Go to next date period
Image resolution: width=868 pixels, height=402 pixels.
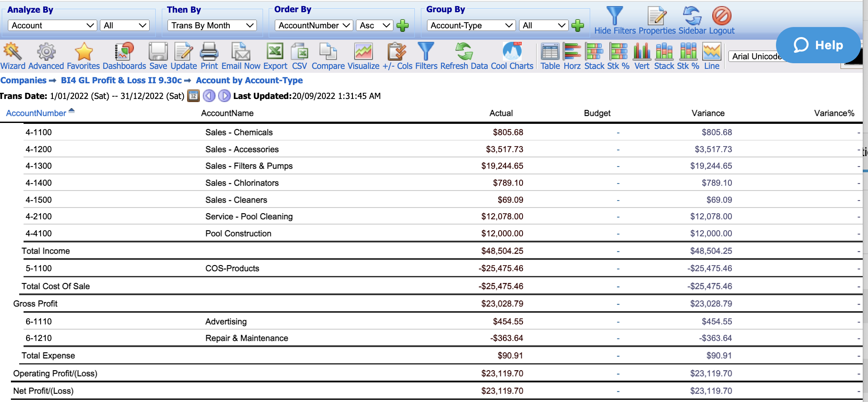[x=224, y=95]
